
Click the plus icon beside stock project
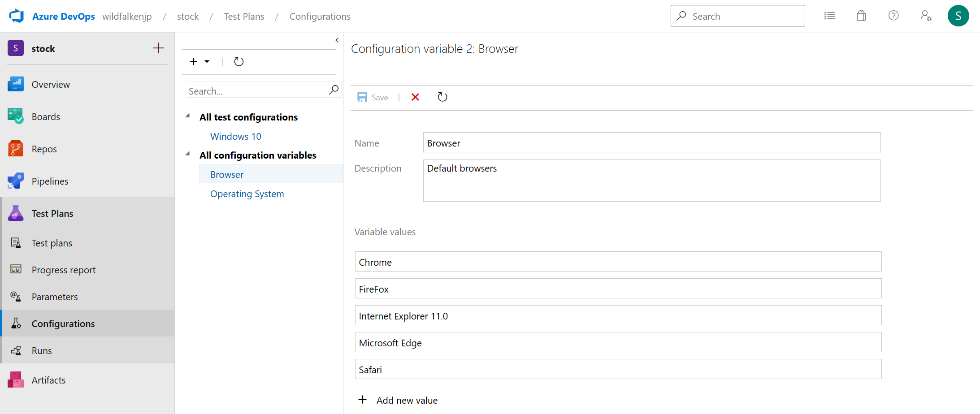159,48
